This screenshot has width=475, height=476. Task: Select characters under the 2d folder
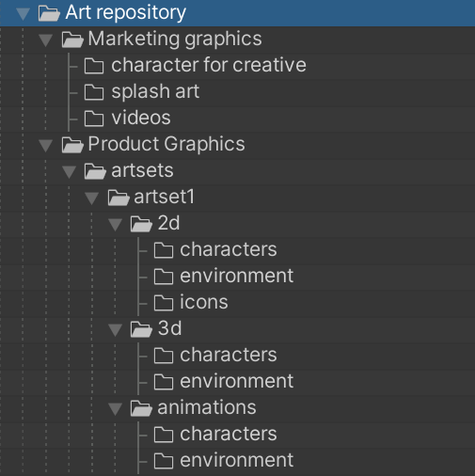[229, 249]
